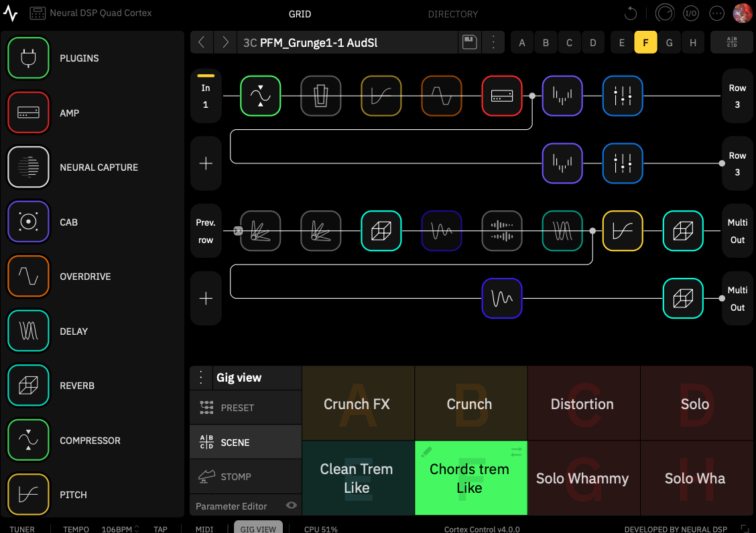Click the preset name PFM_Grunge1-1 AudSl
756x533 pixels.
318,42
